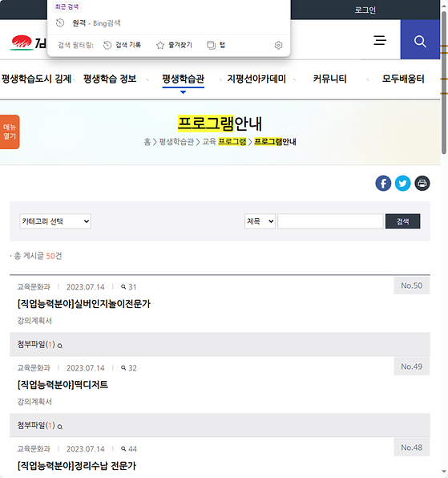This screenshot has height=478, width=448.
Task: Open 평생학습도시 김제 menu
Action: pyautogui.click(x=36, y=79)
